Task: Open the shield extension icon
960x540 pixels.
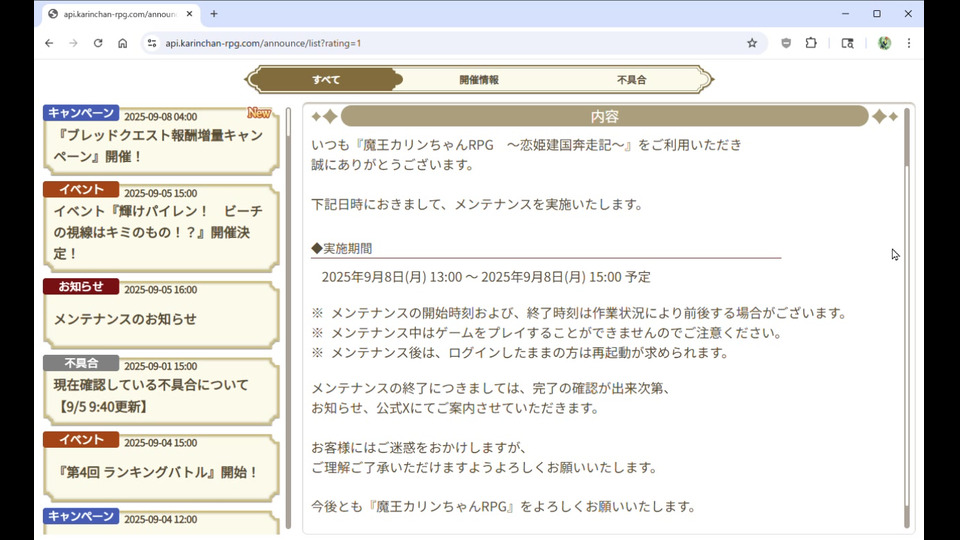Action: pyautogui.click(x=786, y=43)
